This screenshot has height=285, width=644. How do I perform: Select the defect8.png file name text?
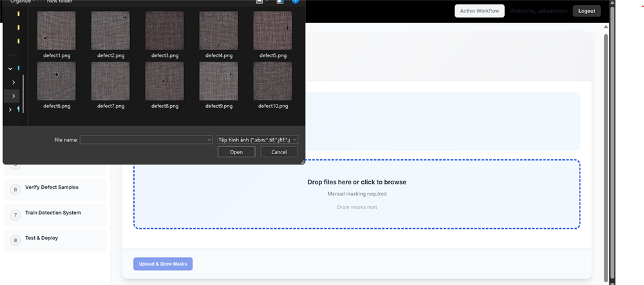165,106
